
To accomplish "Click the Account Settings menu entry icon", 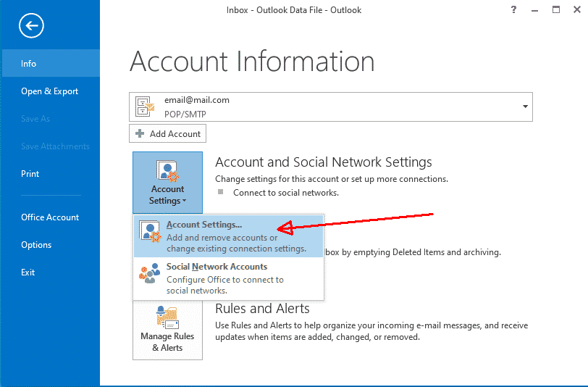I will (151, 232).
